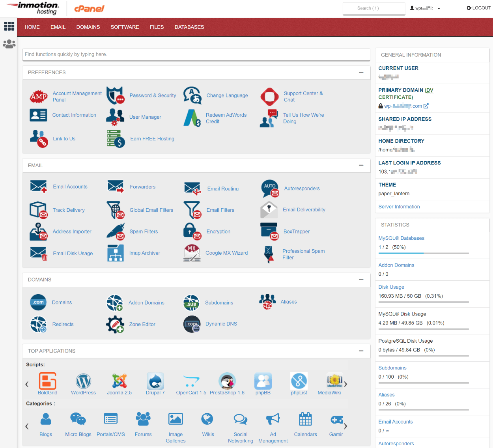The height and width of the screenshot is (448, 493).
Task: Show previous scripts with left arrow
Action: pos(27,384)
